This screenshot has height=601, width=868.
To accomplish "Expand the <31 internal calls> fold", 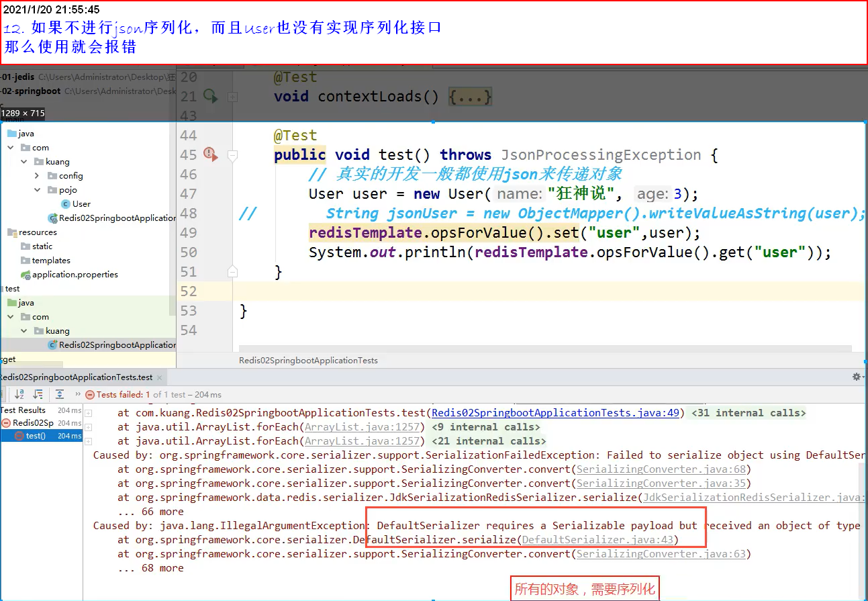I will (749, 413).
